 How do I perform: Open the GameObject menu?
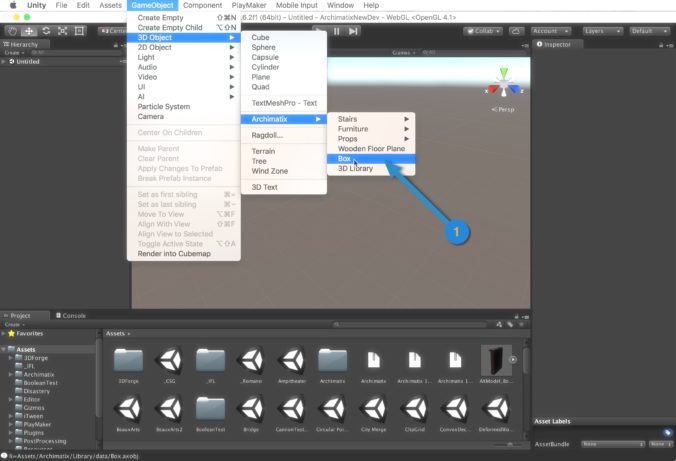point(153,5)
